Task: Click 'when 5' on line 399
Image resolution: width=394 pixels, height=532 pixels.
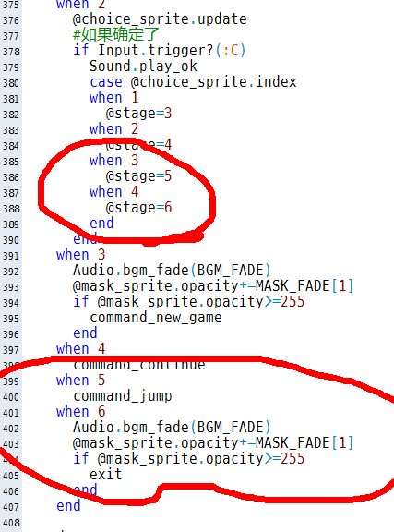Action: pyautogui.click(x=80, y=381)
